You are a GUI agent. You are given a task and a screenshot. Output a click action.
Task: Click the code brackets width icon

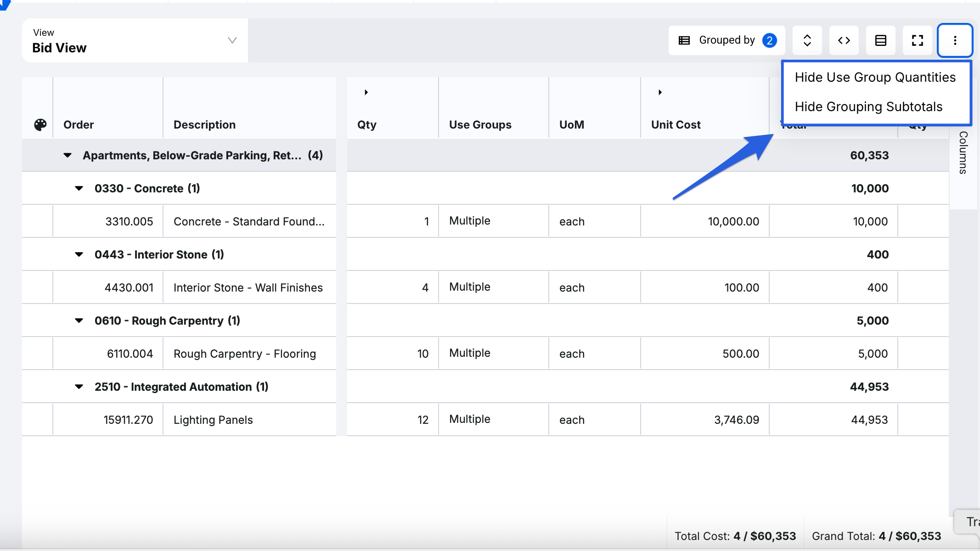844,40
